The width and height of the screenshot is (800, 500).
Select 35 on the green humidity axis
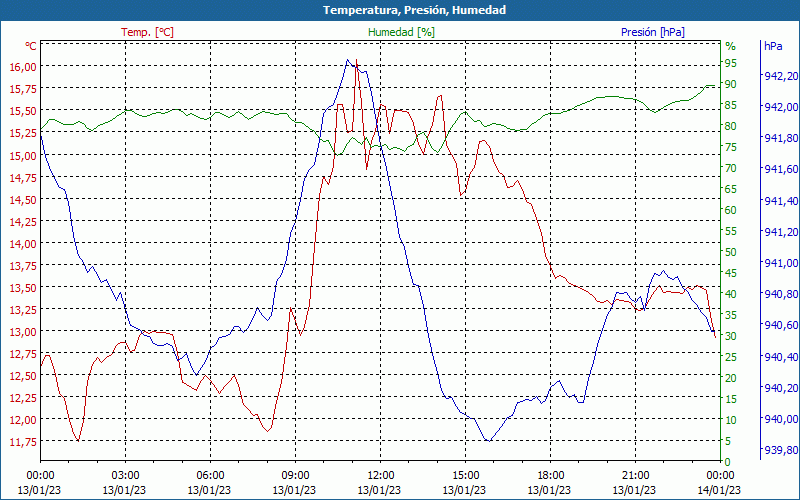(x=731, y=315)
